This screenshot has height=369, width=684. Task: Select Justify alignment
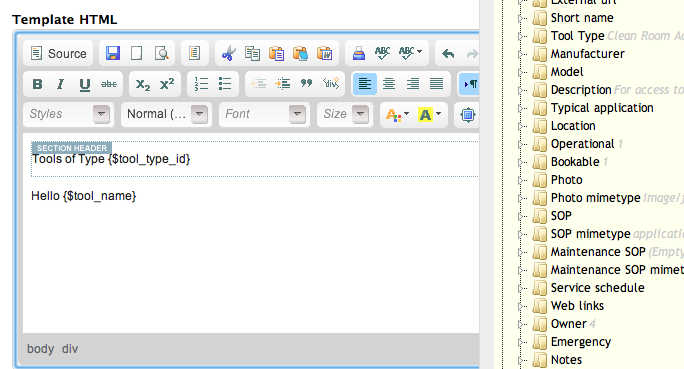tap(436, 84)
